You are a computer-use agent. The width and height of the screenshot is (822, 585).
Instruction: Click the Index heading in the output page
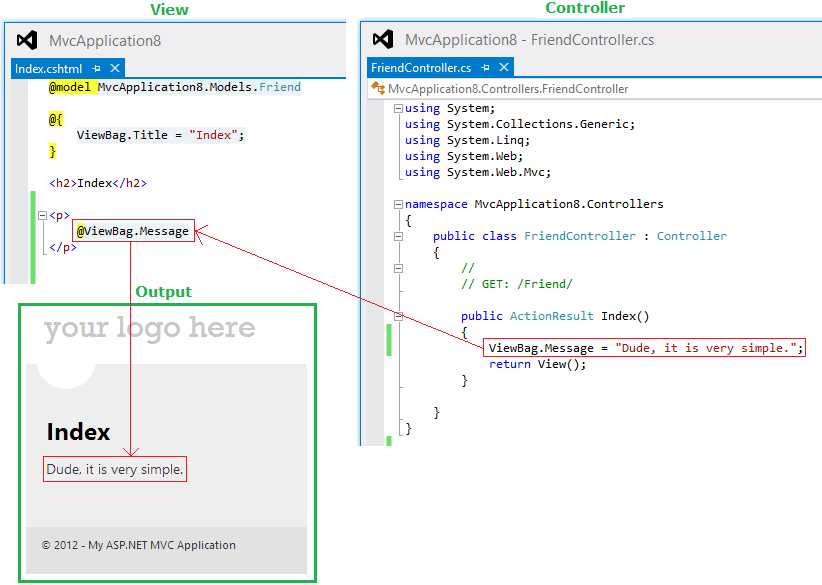78,432
